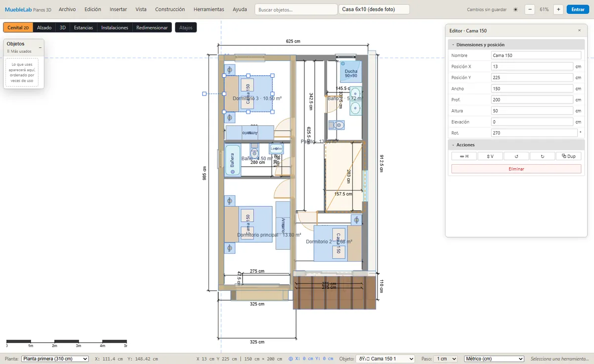Toggle the light/dark theme sun icon
Viewport: 594px width, 364px height.
pyautogui.click(x=515, y=9)
